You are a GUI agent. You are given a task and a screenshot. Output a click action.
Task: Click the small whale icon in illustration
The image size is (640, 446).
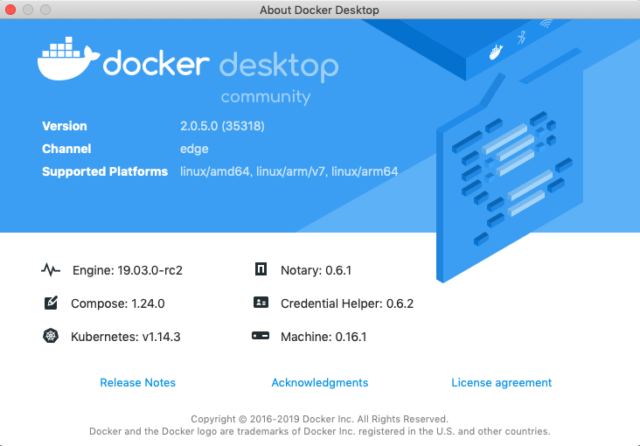496,52
